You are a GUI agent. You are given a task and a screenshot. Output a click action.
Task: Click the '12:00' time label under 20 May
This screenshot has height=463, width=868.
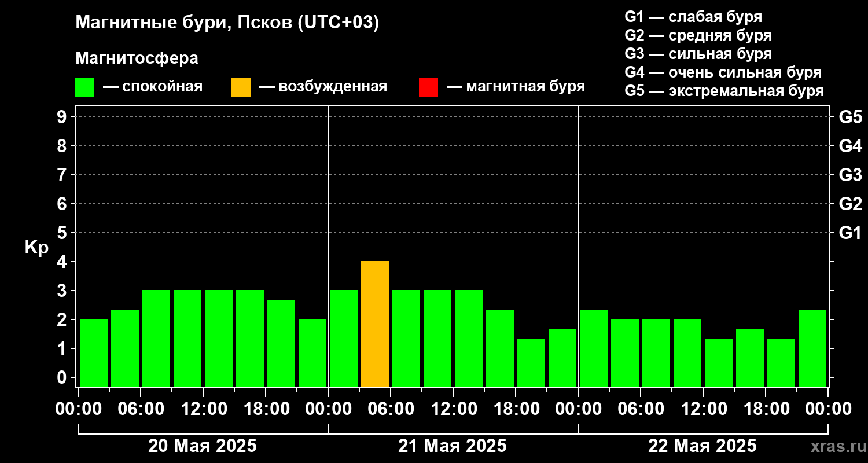pyautogui.click(x=203, y=409)
